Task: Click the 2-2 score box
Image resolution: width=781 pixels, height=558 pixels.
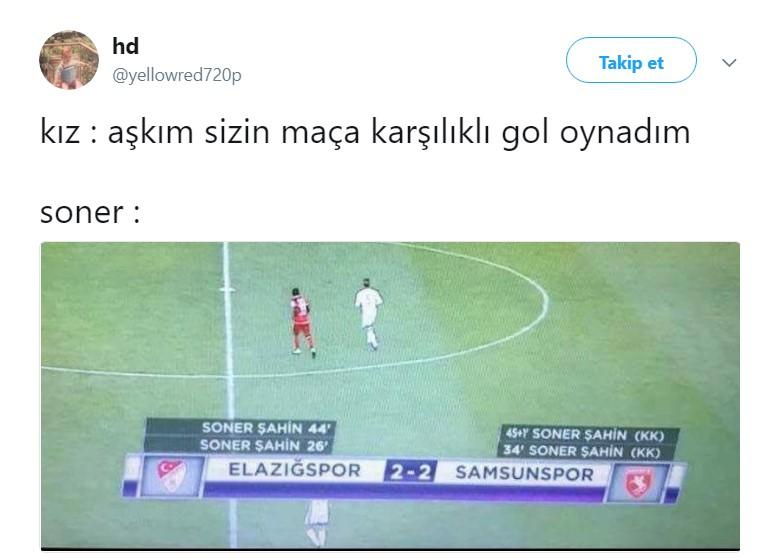Action: pos(410,471)
